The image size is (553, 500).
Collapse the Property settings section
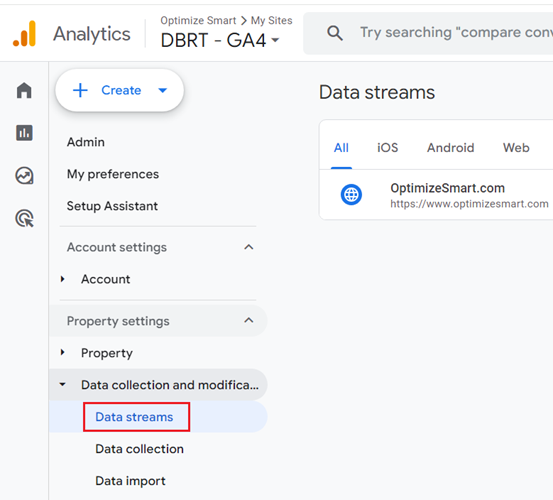(249, 321)
